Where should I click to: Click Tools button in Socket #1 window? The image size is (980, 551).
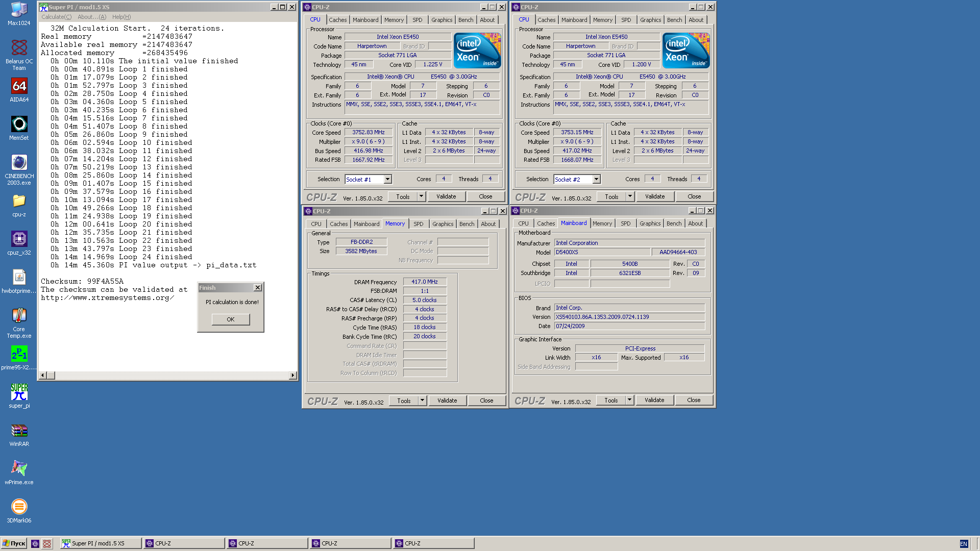(x=403, y=196)
